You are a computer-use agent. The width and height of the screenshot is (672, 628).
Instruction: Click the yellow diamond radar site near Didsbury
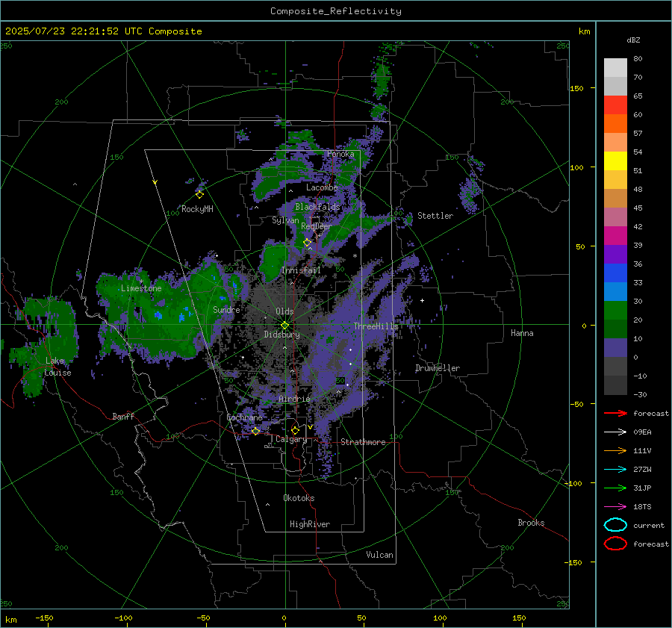[284, 326]
